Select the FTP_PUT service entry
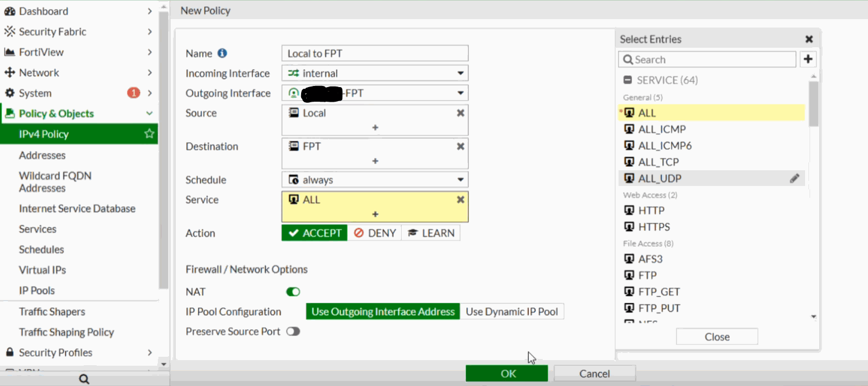Viewport: 868px width, 386px height. (x=712, y=308)
